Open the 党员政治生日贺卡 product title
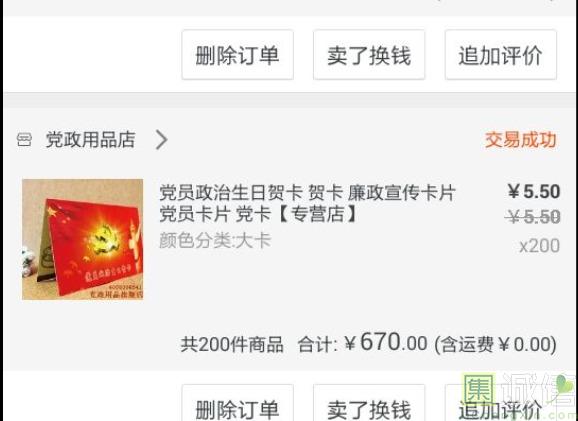The image size is (578, 421). (x=307, y=203)
